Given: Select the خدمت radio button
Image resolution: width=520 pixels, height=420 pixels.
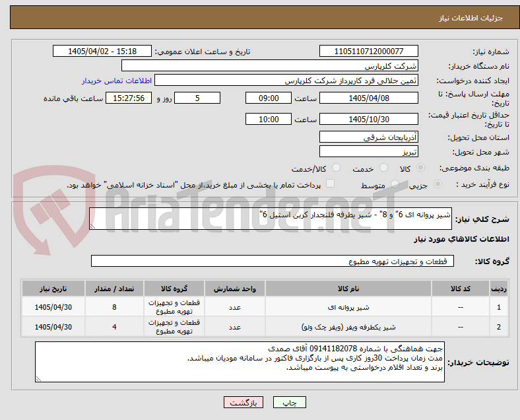Looking at the screenshot, I should point(383,168).
